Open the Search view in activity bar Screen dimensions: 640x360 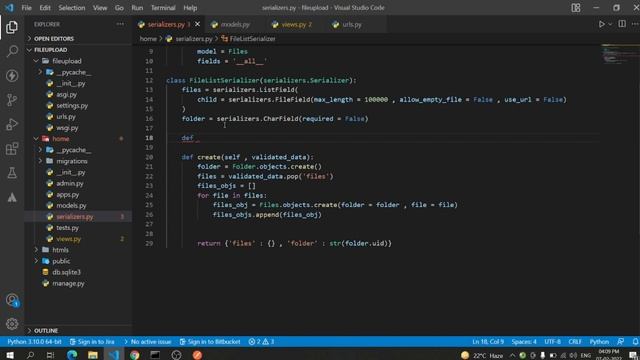(x=12, y=51)
